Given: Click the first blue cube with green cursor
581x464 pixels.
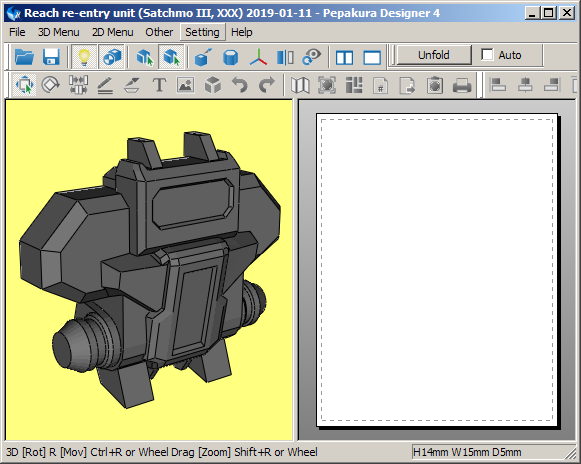Looking at the screenshot, I should (144, 57).
